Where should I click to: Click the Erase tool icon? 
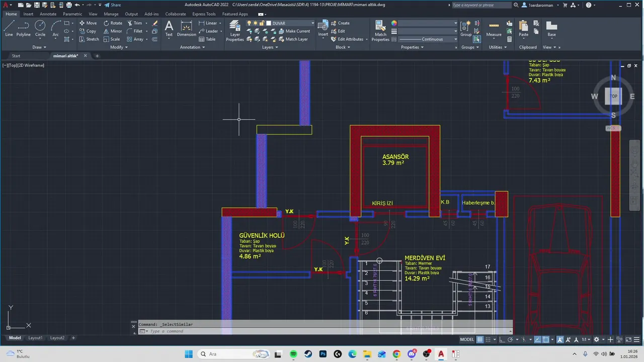coord(155,23)
